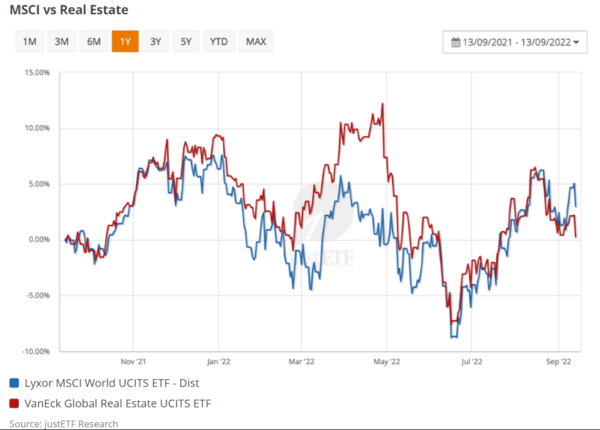Click the 15.00% y-axis label
The width and height of the screenshot is (600, 430).
(x=37, y=72)
